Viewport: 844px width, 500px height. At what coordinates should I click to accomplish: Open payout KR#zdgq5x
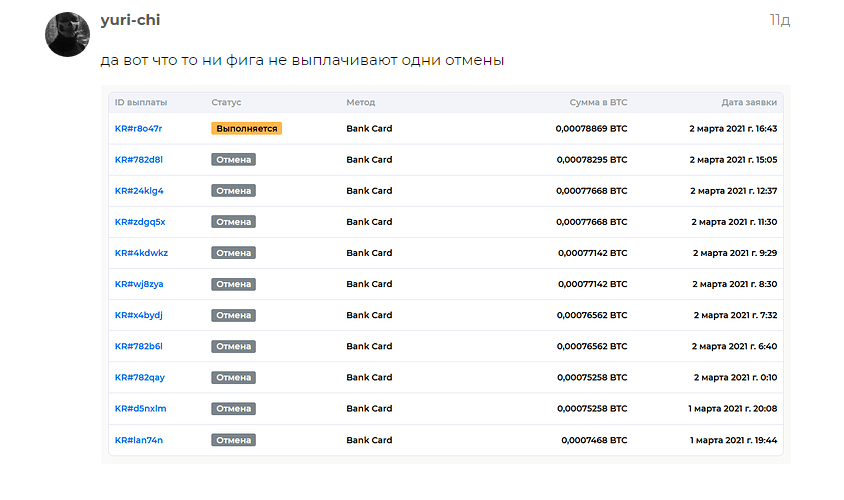coord(140,222)
